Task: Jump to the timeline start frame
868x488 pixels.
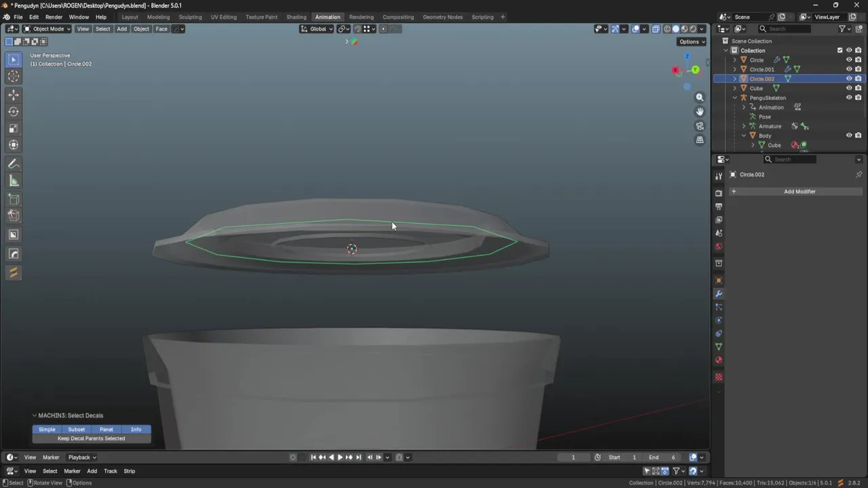Action: 313,457
